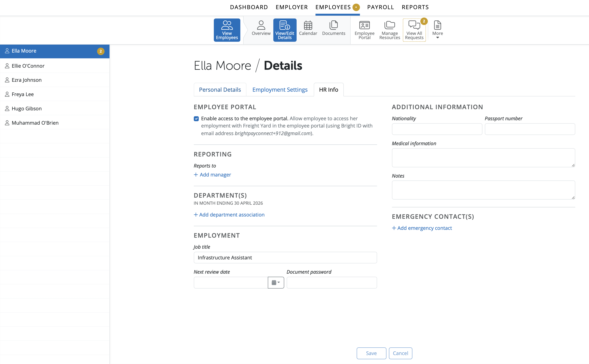Select Hugo Gibson in employee list
Viewport: 589px width, 364px height.
[x=27, y=109]
